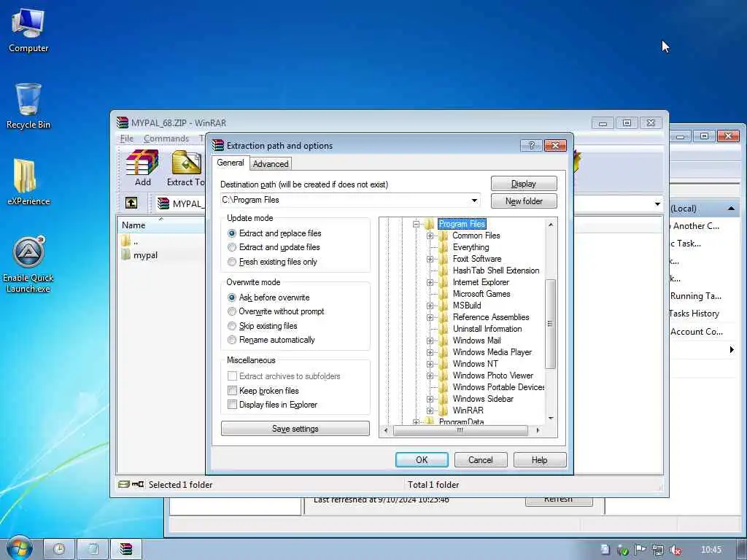Expand the Internet Explorer tree node

[x=430, y=282]
